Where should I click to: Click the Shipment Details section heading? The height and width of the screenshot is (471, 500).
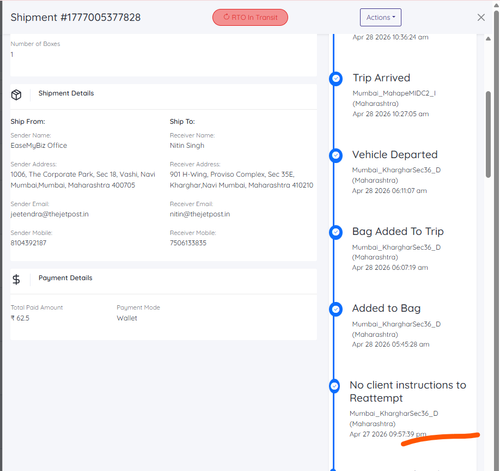click(66, 93)
